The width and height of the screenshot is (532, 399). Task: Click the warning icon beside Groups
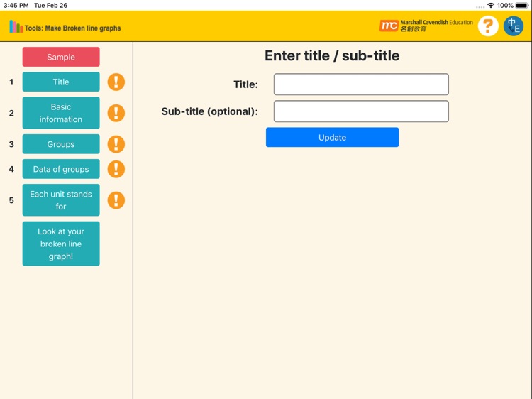(116, 144)
